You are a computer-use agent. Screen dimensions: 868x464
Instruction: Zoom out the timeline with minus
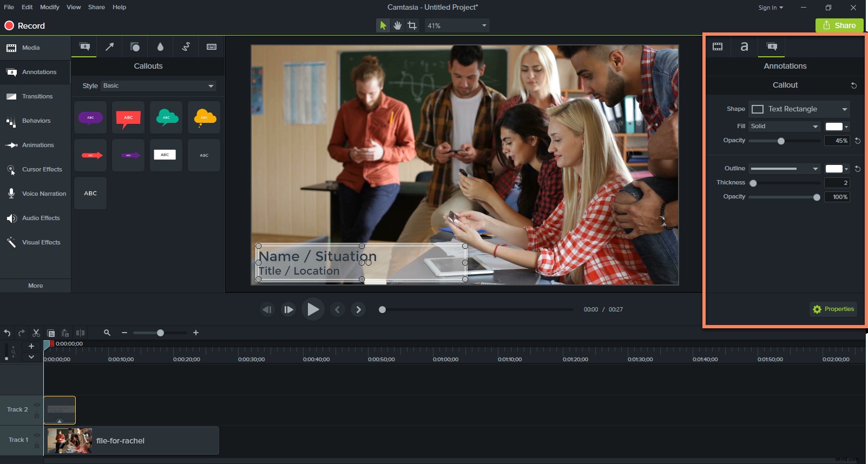124,333
